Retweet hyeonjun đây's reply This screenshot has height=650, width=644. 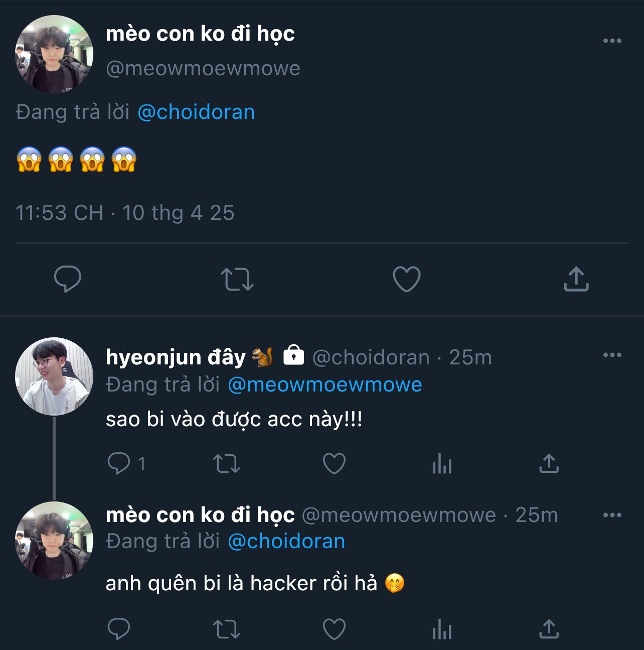point(227,463)
